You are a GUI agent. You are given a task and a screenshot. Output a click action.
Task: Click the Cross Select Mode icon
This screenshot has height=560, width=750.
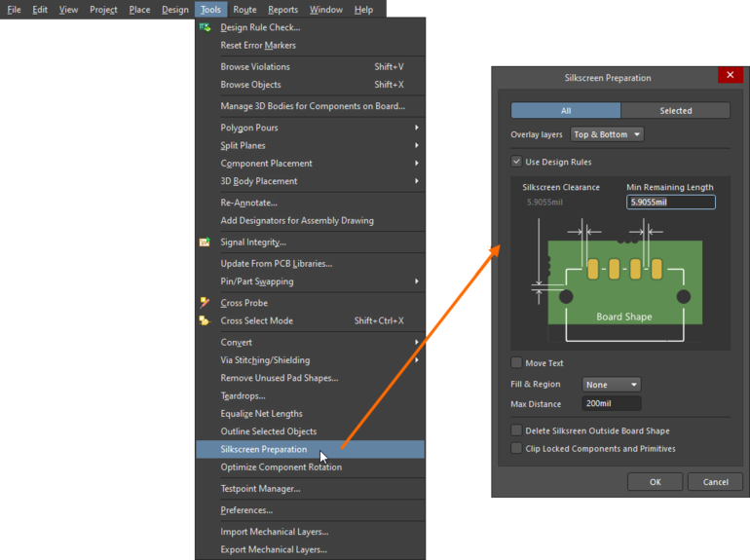coord(205,320)
